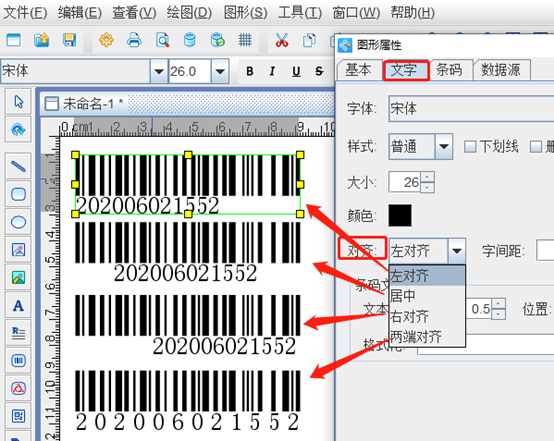Decrease the 0.5 spacing value
This screenshot has width=554, height=441.
498,314
